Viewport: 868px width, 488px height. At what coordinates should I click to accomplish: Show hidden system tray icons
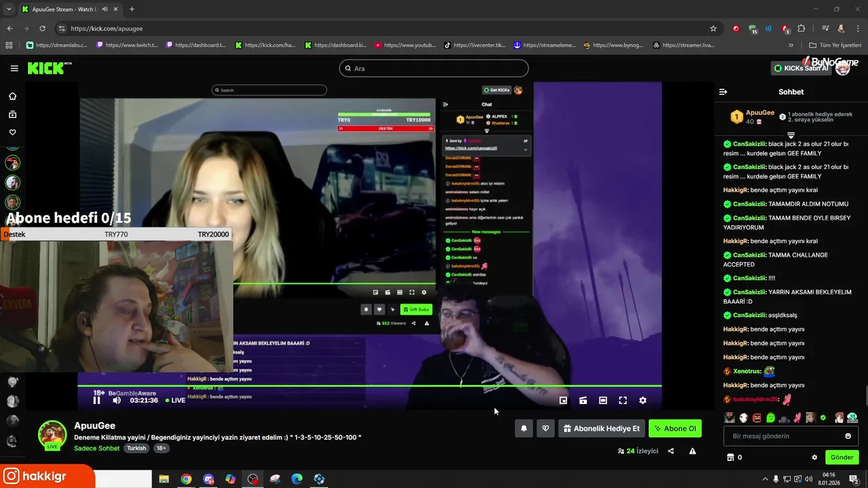[765, 479]
